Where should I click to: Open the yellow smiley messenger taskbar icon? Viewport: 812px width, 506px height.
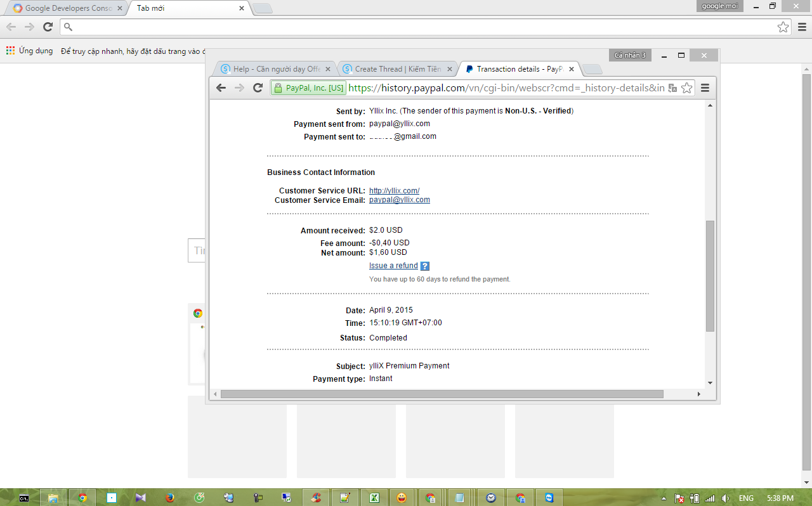[x=402, y=498]
